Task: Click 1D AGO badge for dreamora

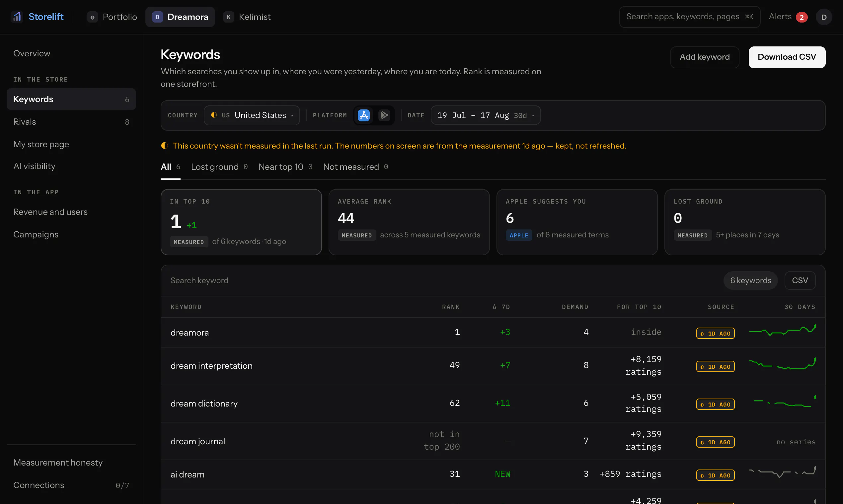Action: click(715, 334)
